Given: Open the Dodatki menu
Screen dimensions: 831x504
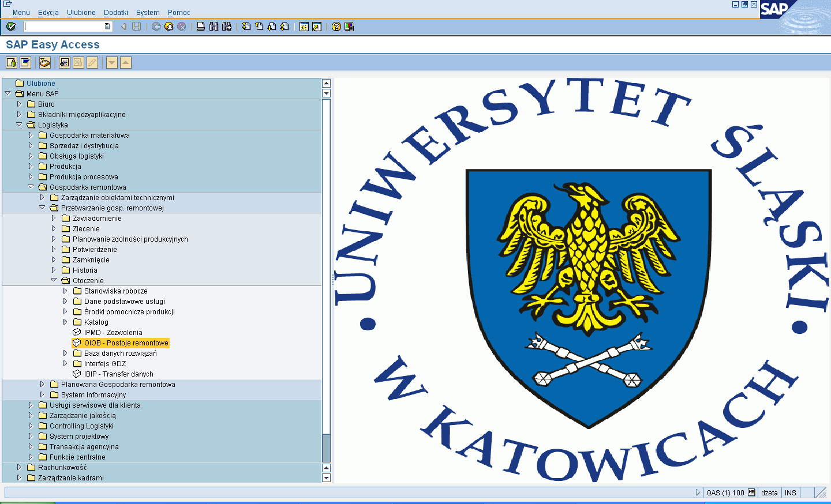Looking at the screenshot, I should pos(116,13).
